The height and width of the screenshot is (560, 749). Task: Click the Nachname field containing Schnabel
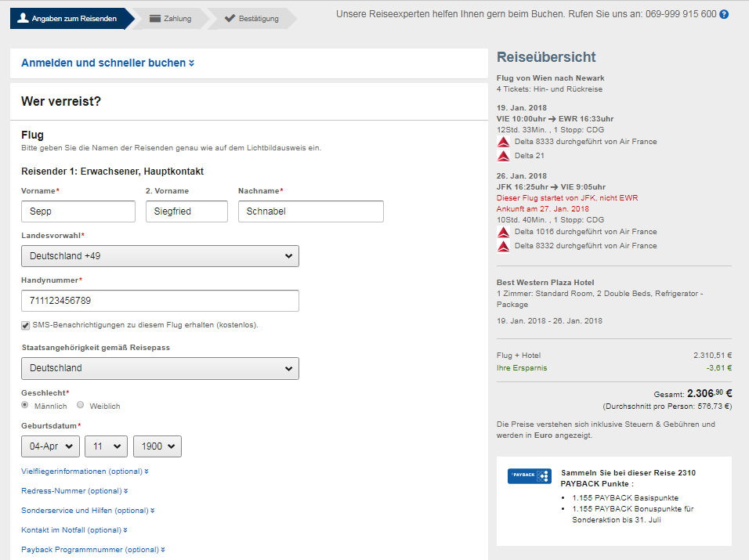pyautogui.click(x=311, y=211)
